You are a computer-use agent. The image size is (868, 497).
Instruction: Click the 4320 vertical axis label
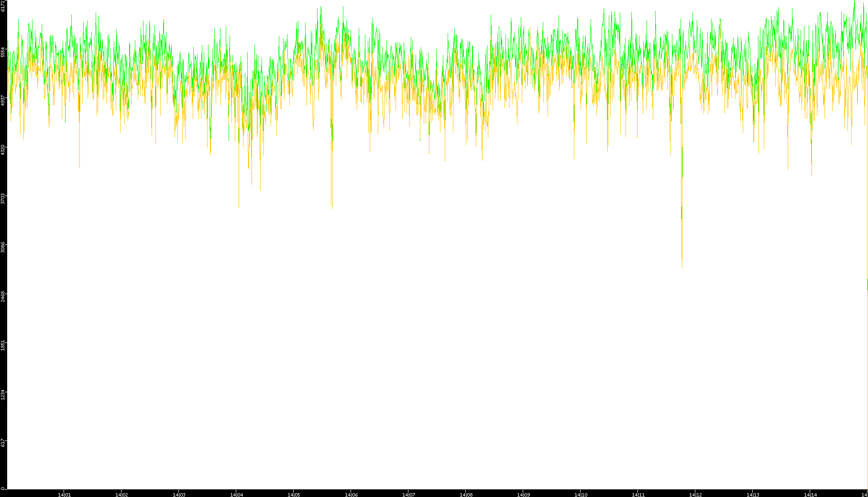click(3, 149)
